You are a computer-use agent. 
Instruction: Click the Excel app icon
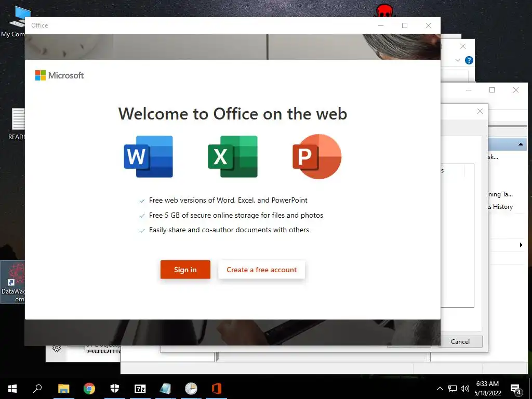[233, 156]
